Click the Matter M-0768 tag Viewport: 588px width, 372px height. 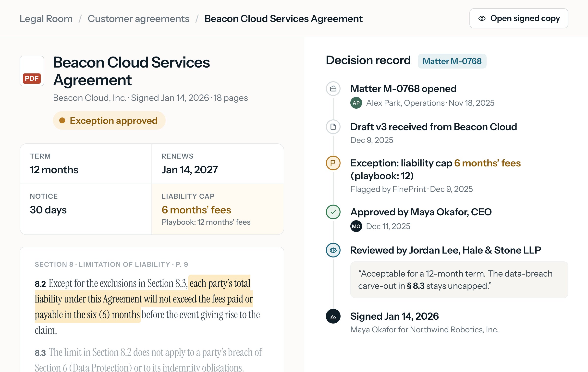coord(452,61)
